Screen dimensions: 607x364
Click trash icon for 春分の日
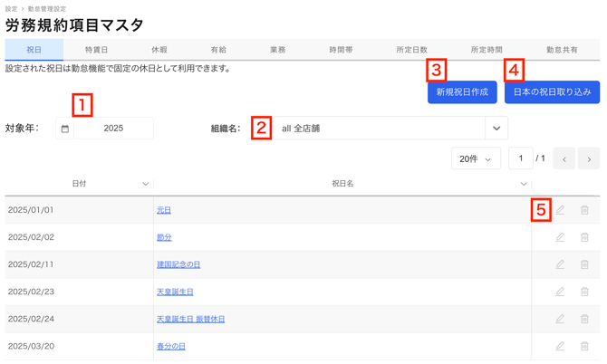[x=584, y=346]
